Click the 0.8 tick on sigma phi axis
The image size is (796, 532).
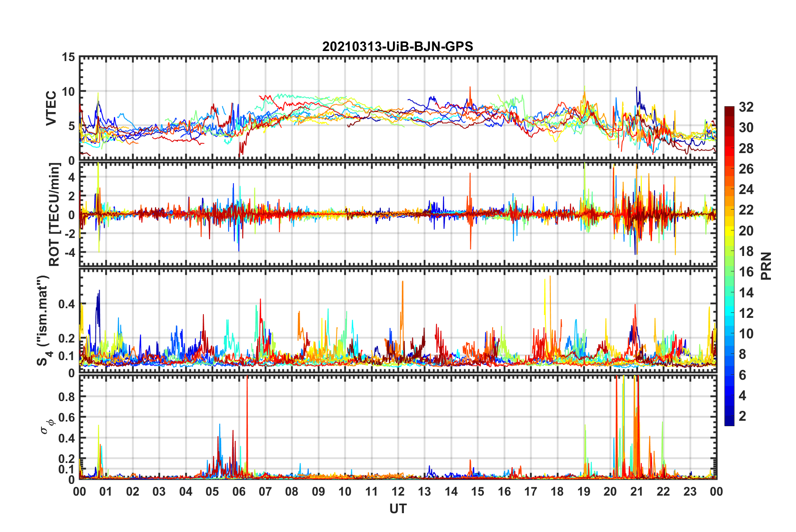point(67,397)
